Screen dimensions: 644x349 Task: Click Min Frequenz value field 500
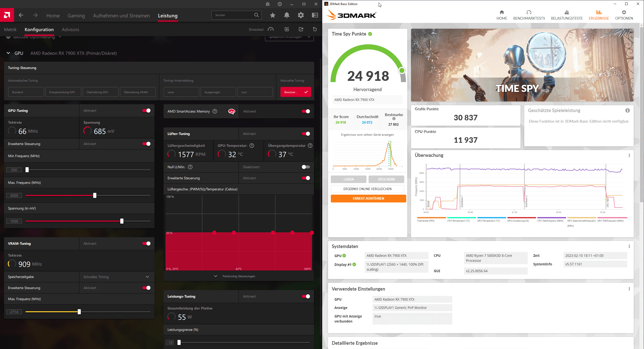click(x=14, y=170)
